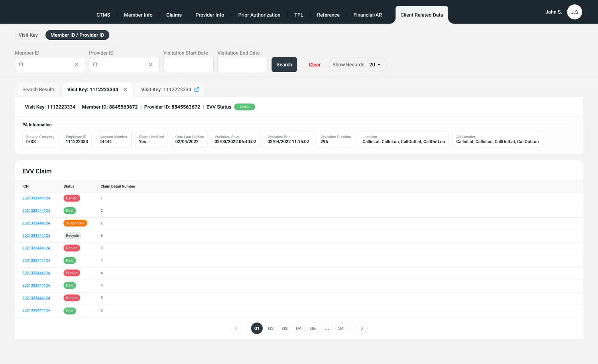
Task: Clear the Member ID field with X icon
Action: (x=77, y=65)
